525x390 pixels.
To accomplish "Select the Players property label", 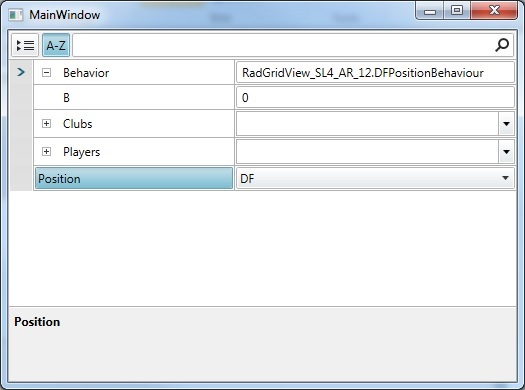I will coord(81,152).
